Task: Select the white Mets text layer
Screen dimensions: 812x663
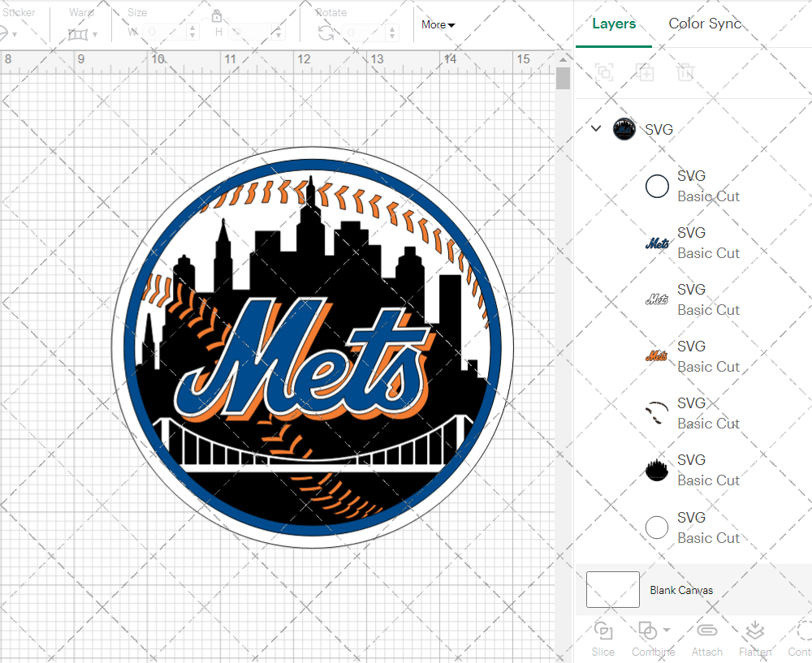Action: [657, 299]
